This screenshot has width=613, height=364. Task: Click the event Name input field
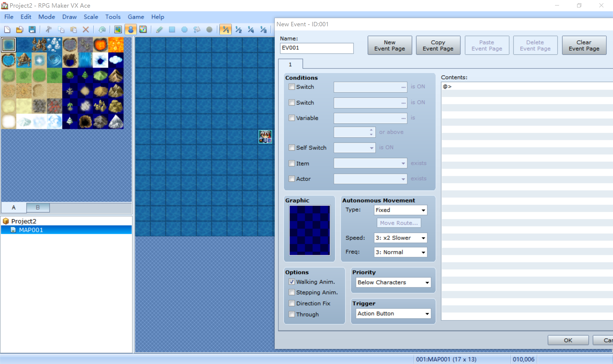(317, 48)
